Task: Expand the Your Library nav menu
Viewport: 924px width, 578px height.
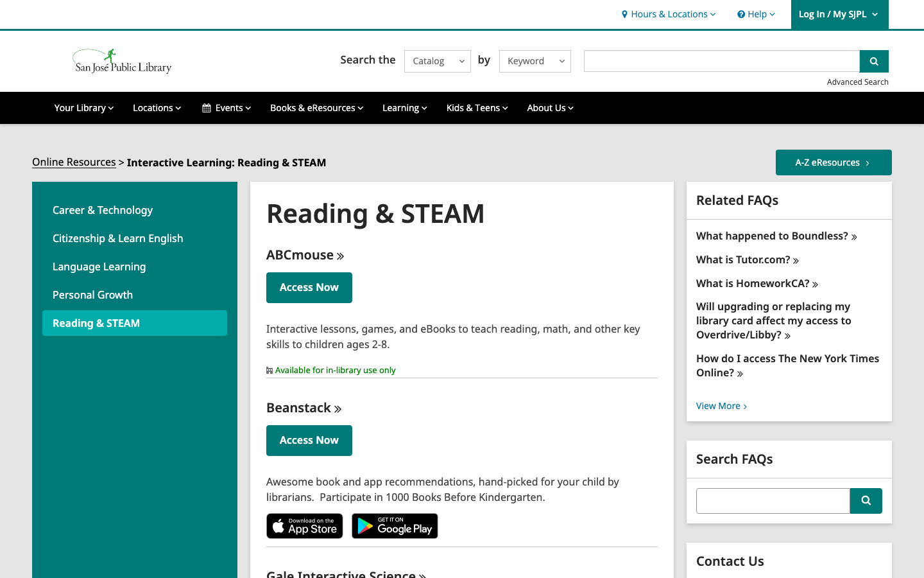Action: click(84, 108)
